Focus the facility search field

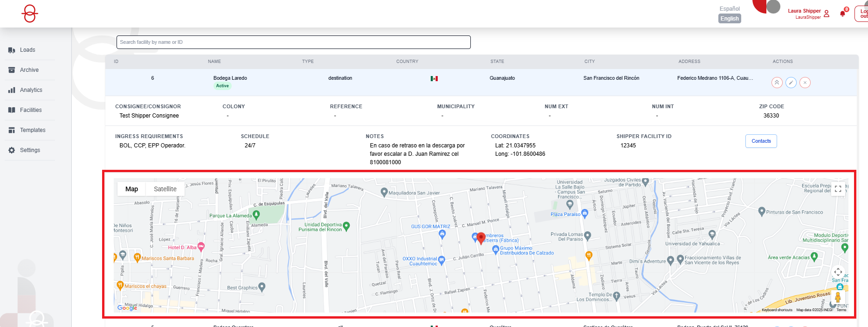click(293, 42)
